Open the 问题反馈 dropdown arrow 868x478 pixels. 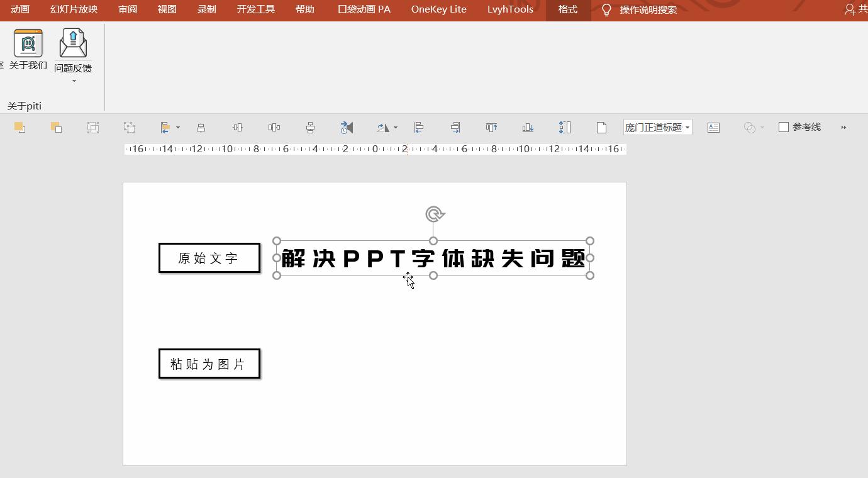click(72, 81)
